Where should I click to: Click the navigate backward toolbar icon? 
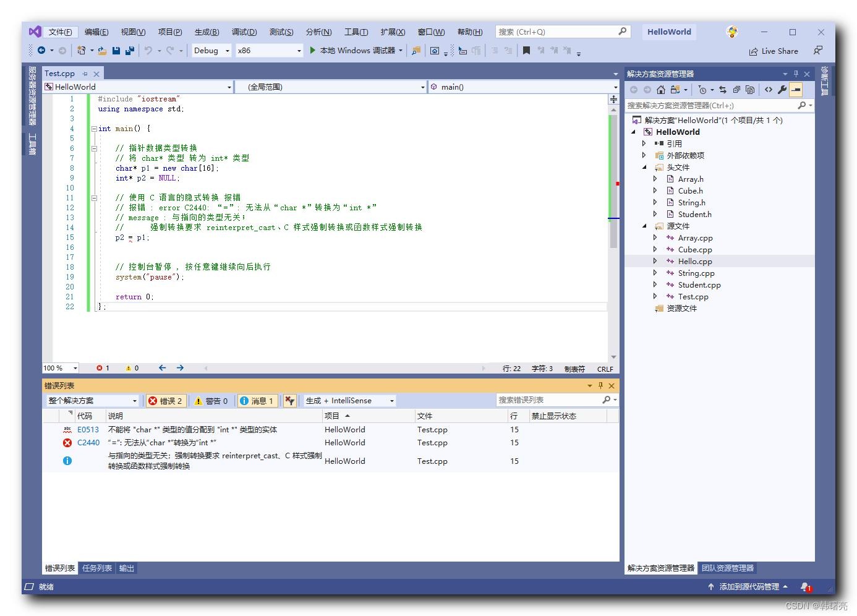coord(41,51)
